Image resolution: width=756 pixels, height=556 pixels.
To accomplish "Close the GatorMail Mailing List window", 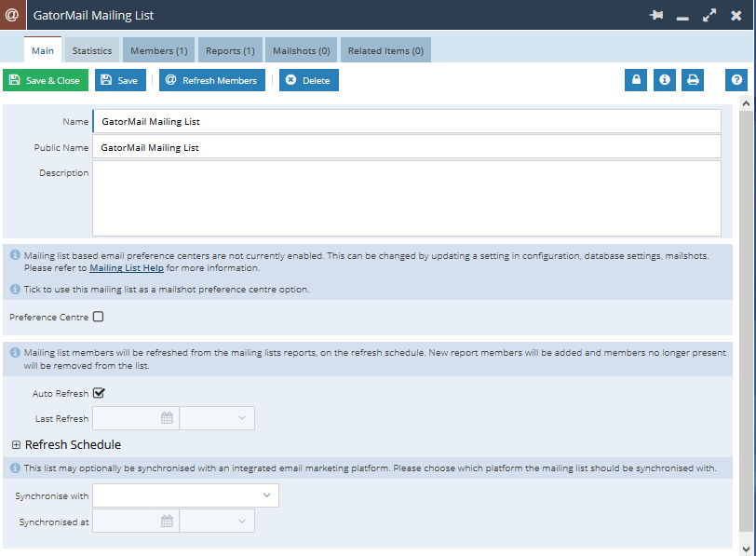I will click(736, 16).
